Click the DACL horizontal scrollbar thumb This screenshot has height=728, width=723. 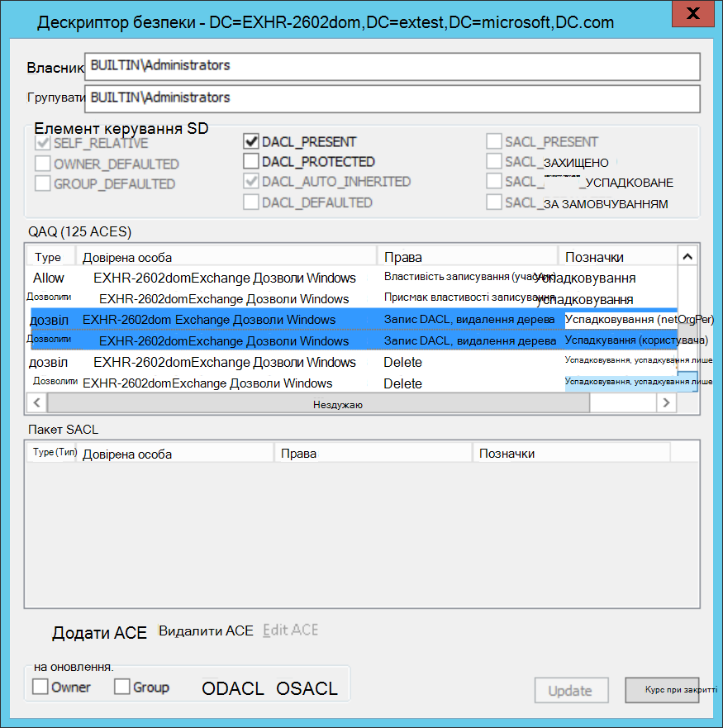319,403
